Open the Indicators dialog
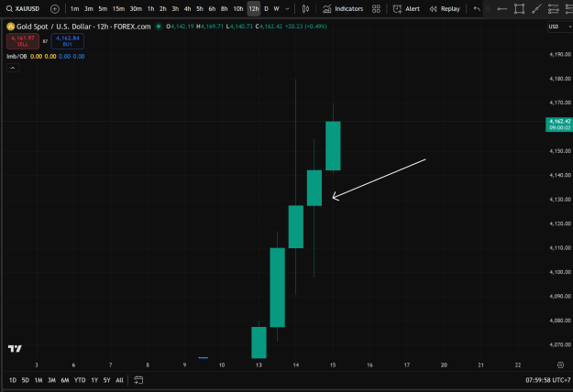The image size is (573, 392). click(343, 9)
